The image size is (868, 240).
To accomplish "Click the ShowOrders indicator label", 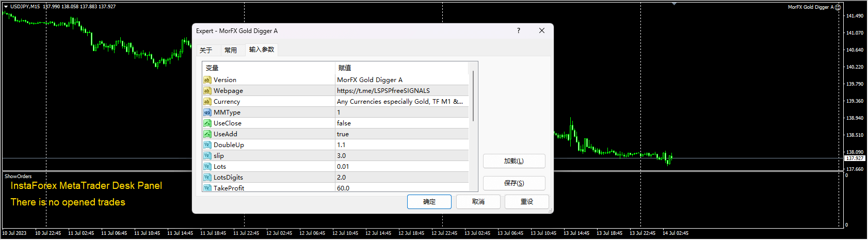I will point(18,177).
